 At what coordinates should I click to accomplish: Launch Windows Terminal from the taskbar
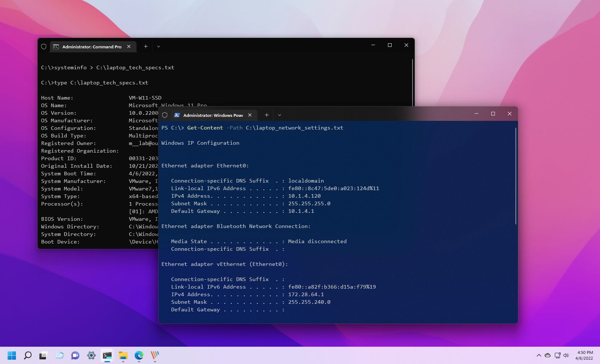click(107, 355)
